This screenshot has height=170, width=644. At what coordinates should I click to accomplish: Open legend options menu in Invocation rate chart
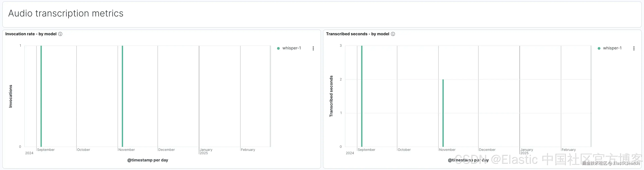click(x=313, y=48)
